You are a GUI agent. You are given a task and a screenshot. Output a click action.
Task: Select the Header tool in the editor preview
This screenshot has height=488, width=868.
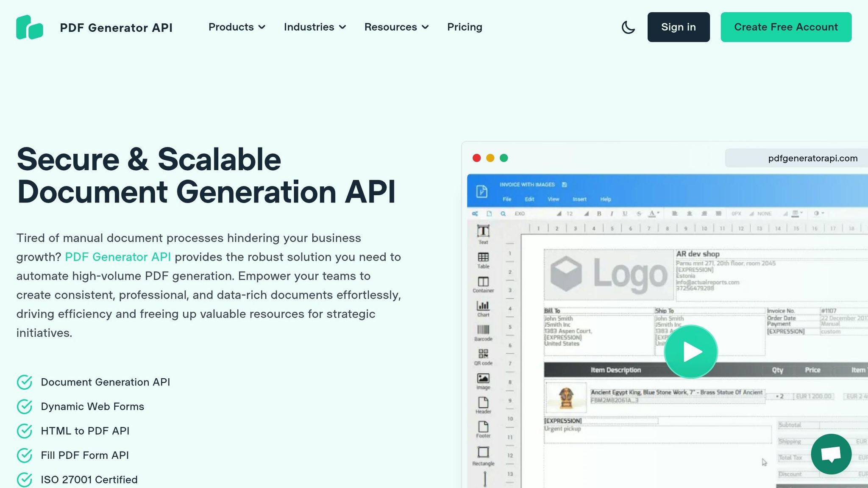(x=483, y=405)
